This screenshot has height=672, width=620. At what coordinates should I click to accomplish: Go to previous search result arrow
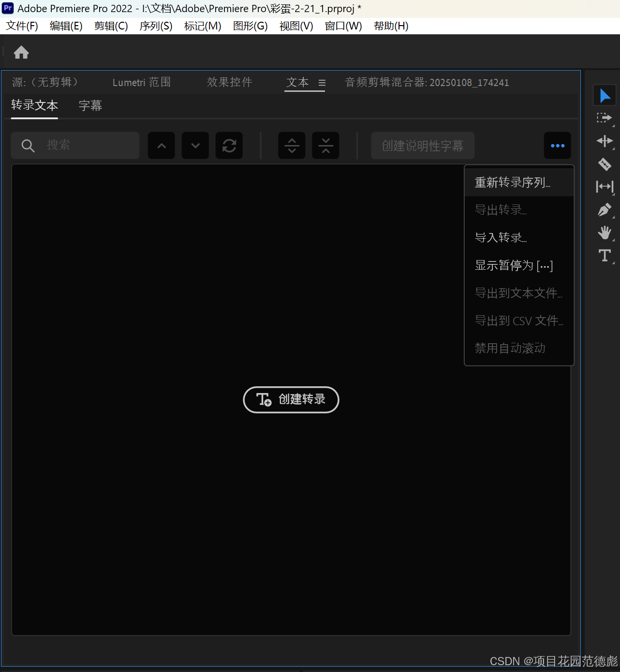(x=162, y=146)
